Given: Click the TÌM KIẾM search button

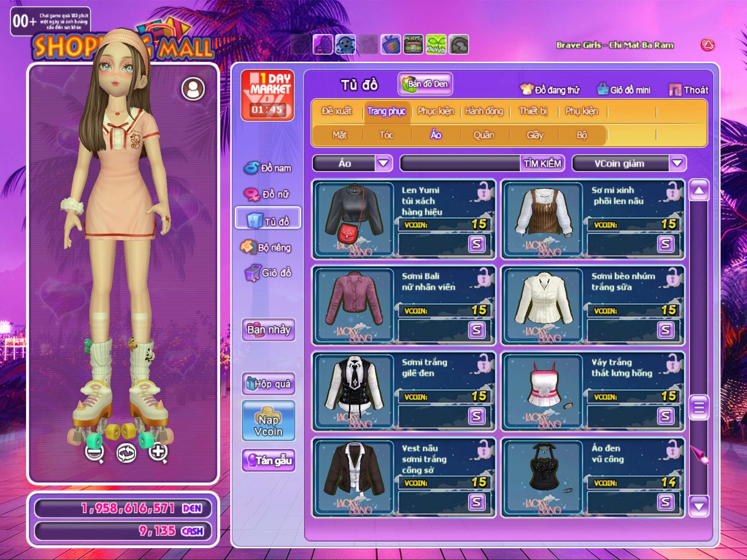Looking at the screenshot, I should tap(542, 164).
